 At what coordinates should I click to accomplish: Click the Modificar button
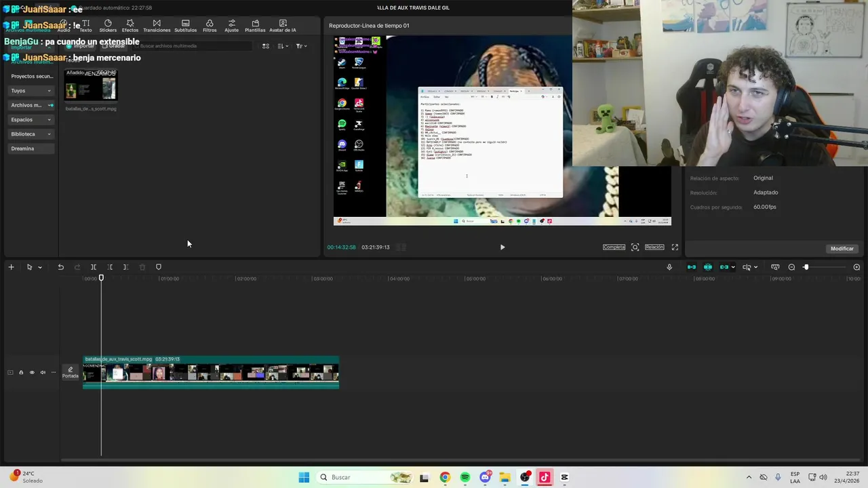click(x=842, y=249)
